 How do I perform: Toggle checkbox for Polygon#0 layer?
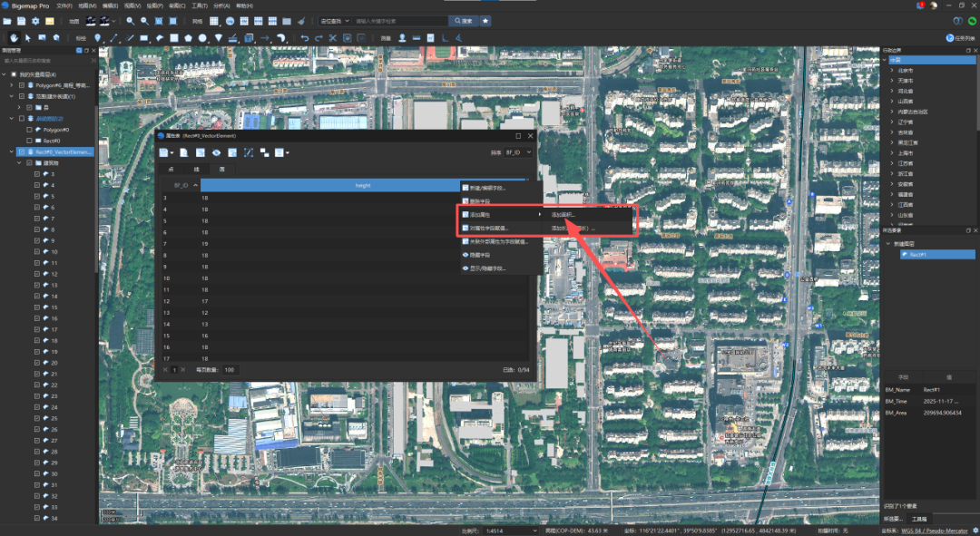pyautogui.click(x=29, y=130)
